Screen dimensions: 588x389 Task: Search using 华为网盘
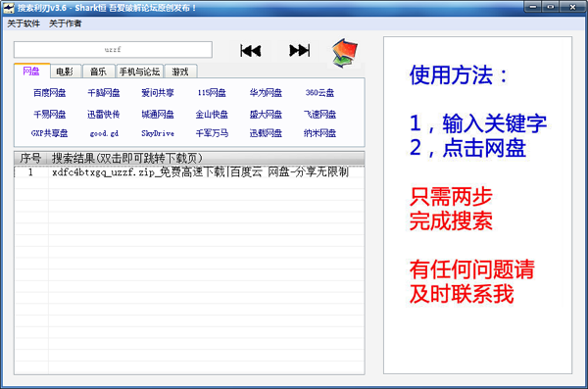(x=266, y=93)
